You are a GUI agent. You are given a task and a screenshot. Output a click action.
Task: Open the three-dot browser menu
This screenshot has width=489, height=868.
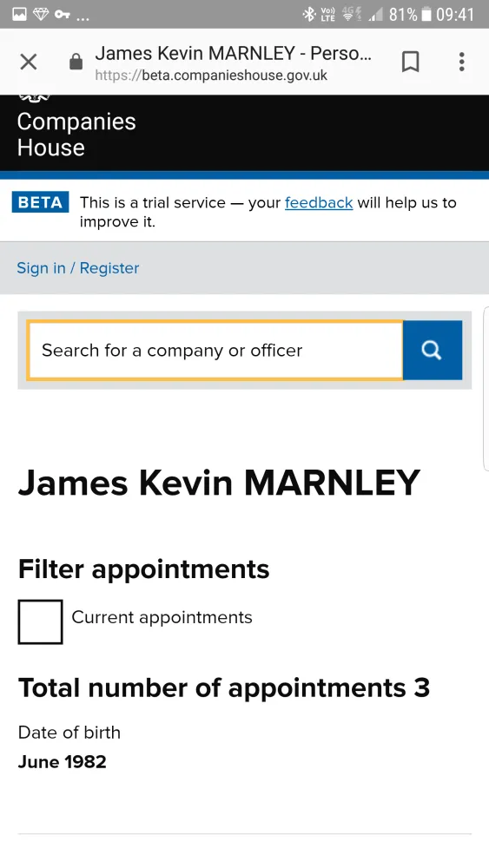coord(461,62)
